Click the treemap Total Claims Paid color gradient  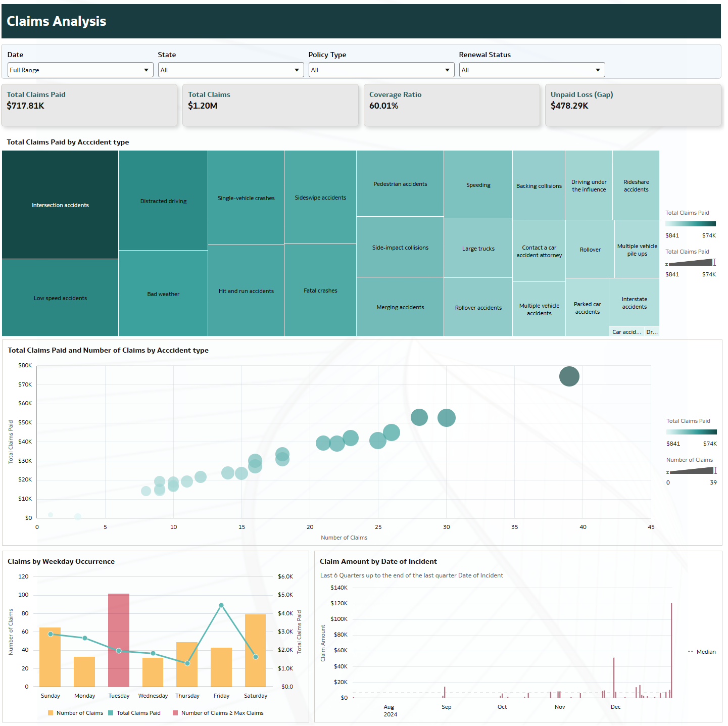pos(691,224)
